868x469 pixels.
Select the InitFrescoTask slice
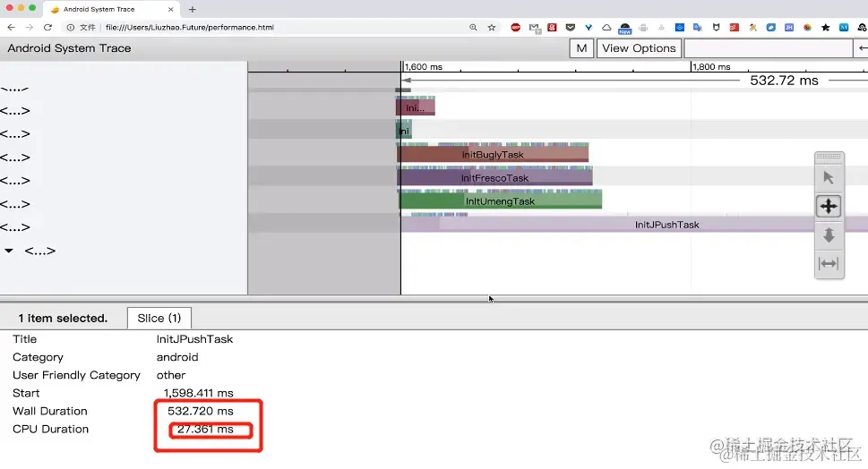494,177
